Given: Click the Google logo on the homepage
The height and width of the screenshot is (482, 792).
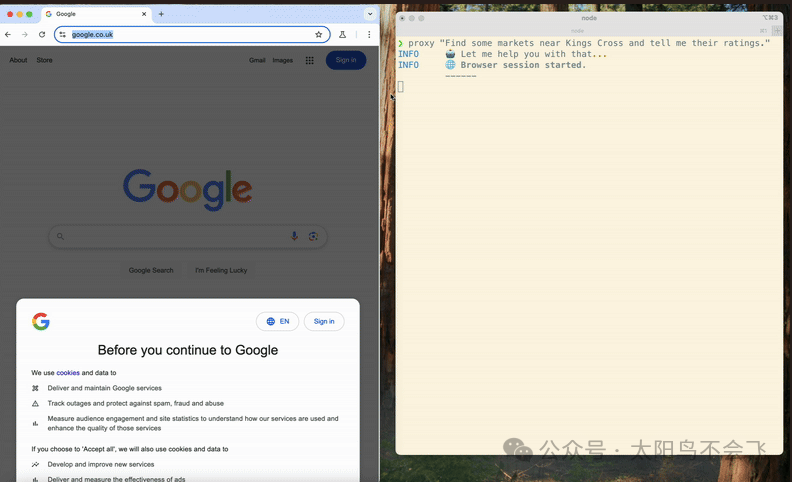Looking at the screenshot, I should [187, 189].
